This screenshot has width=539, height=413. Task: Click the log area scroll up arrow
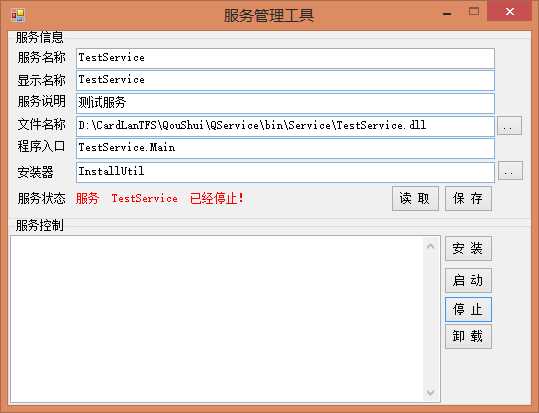[x=430, y=246]
